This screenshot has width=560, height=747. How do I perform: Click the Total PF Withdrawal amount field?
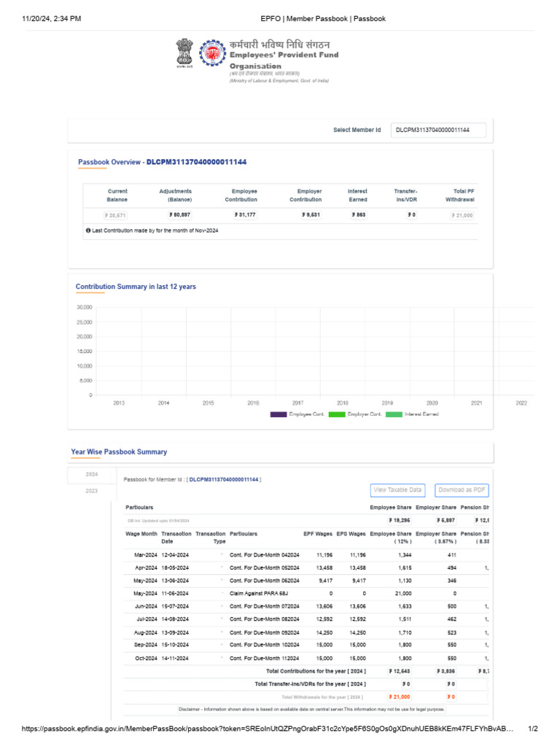(x=462, y=215)
